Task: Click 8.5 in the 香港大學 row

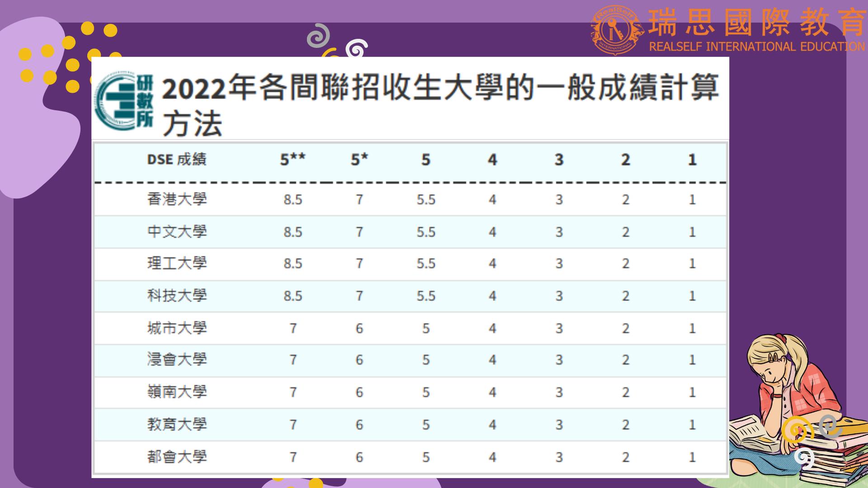Action: [x=293, y=200]
